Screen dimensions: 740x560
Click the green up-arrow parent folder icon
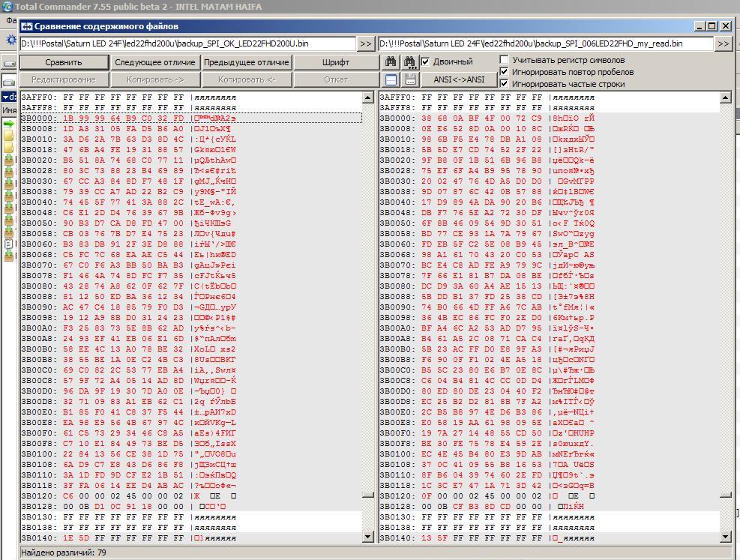pos(9,124)
